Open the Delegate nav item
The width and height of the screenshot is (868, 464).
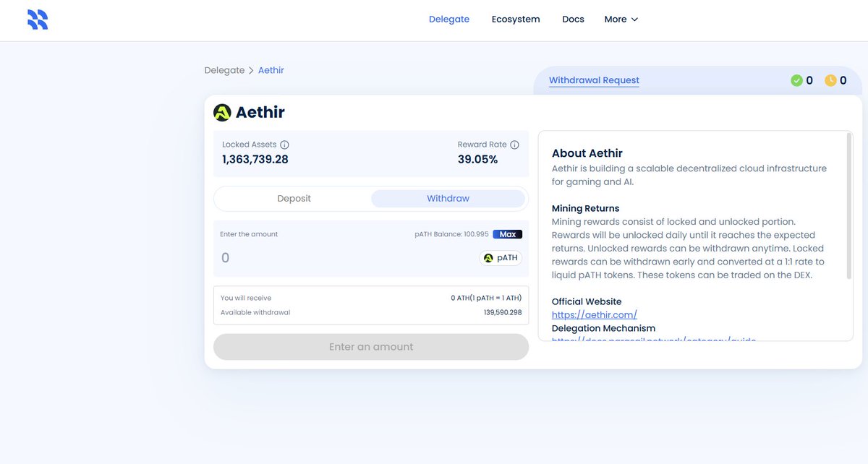point(449,20)
